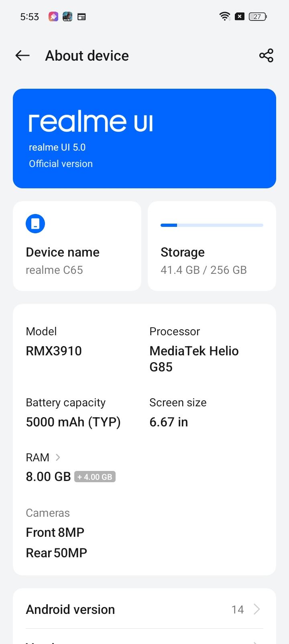Tap the pink app notification icon
289x644 pixels.
[x=53, y=16]
